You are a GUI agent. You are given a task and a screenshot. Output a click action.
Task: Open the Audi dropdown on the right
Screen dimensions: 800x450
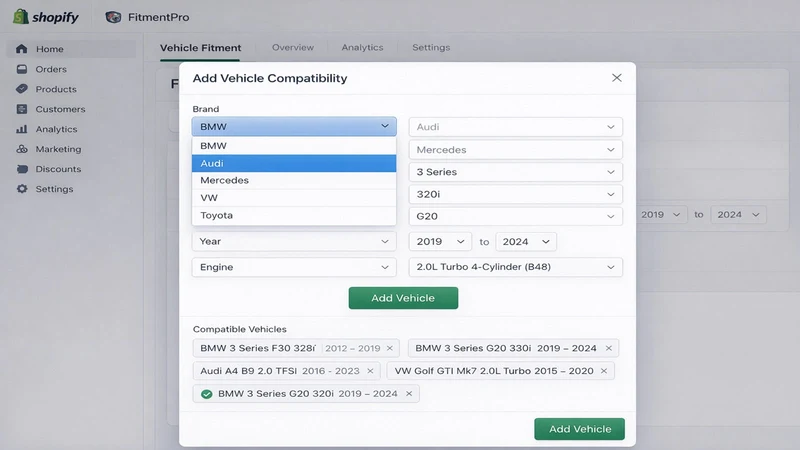tap(515, 127)
